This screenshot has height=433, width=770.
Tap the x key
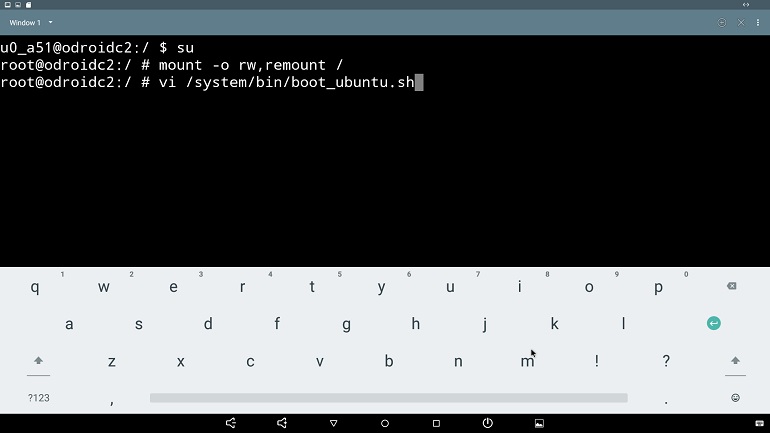point(181,361)
